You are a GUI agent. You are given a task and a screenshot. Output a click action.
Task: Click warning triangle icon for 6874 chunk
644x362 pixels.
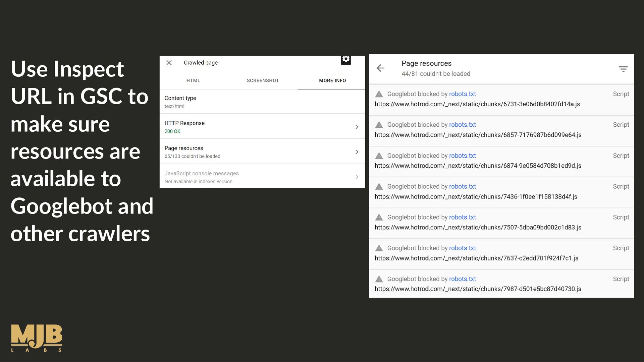379,156
